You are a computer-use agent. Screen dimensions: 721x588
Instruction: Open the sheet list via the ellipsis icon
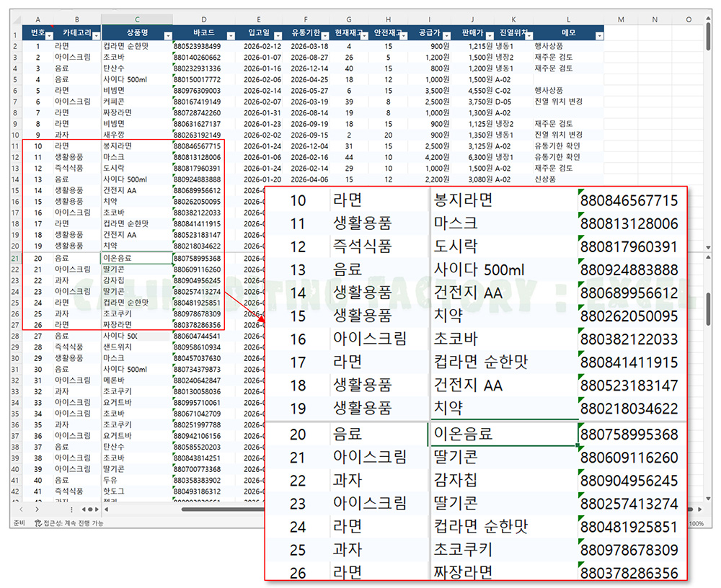point(71,509)
